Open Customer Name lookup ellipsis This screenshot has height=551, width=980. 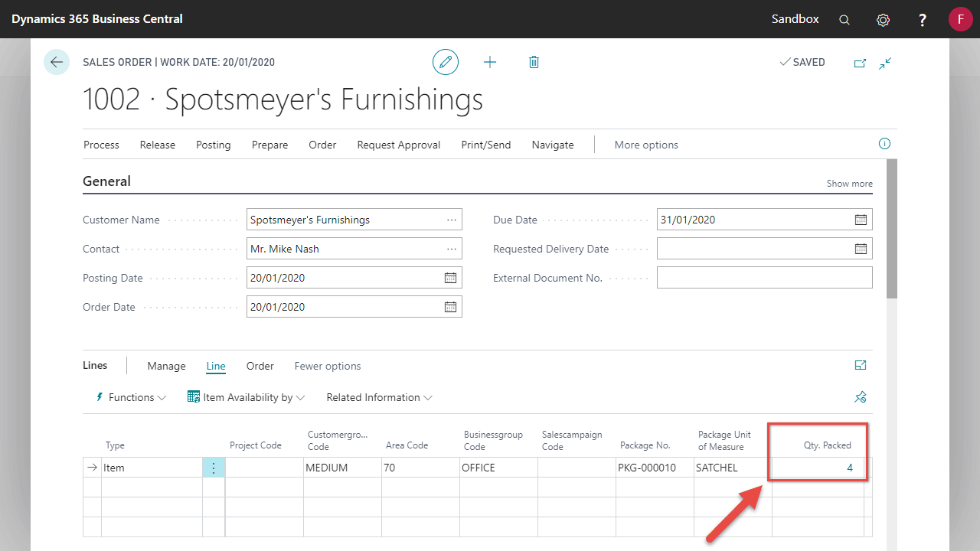coord(451,220)
